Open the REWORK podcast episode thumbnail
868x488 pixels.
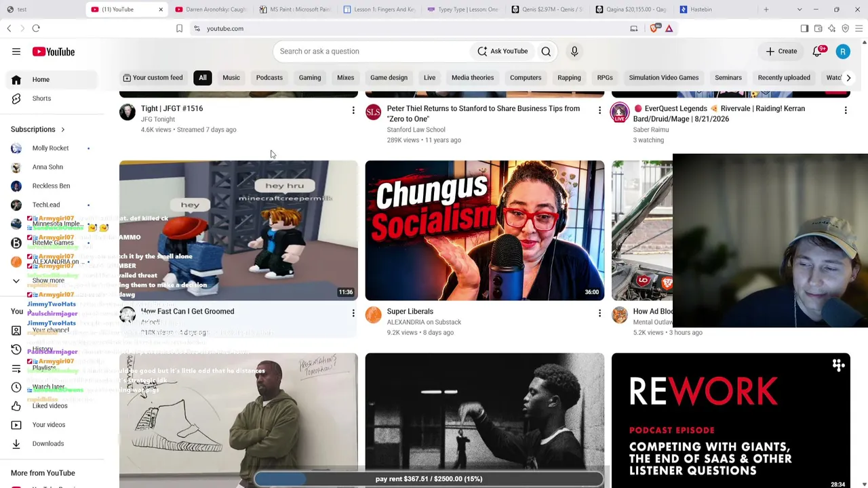(x=731, y=420)
